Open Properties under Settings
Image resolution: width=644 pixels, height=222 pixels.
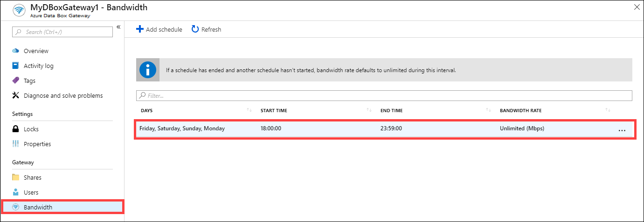click(x=37, y=144)
